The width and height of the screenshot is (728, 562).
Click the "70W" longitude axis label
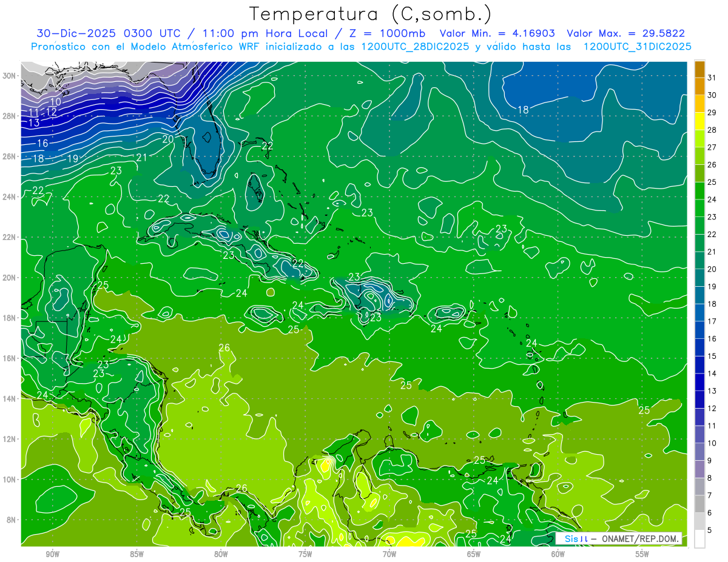pyautogui.click(x=389, y=555)
